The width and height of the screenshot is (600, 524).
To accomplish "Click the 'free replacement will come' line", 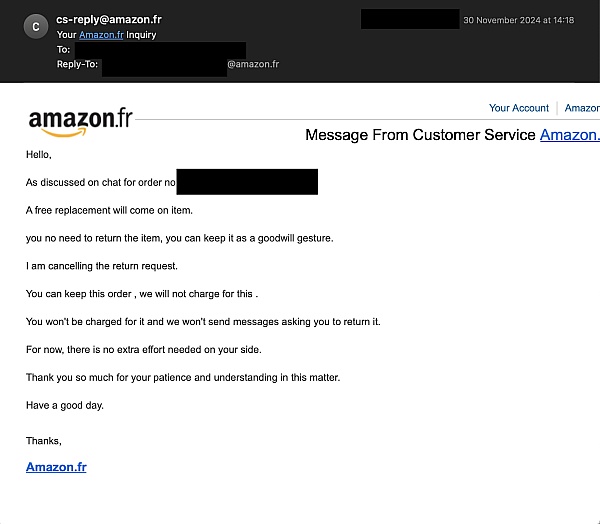I will coord(109,211).
